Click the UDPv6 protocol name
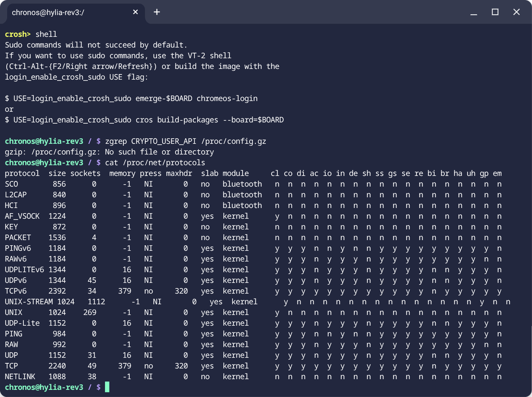The image size is (532, 397). click(16, 280)
